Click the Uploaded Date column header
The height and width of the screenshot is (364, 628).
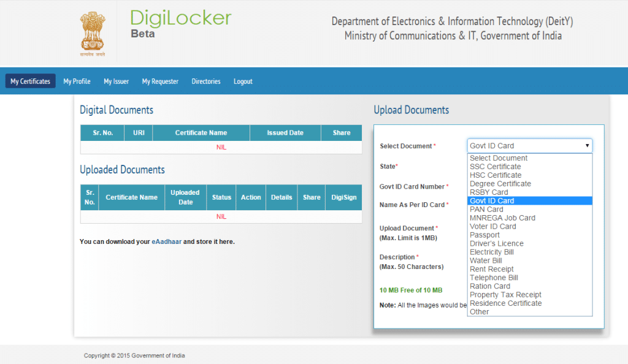point(185,197)
